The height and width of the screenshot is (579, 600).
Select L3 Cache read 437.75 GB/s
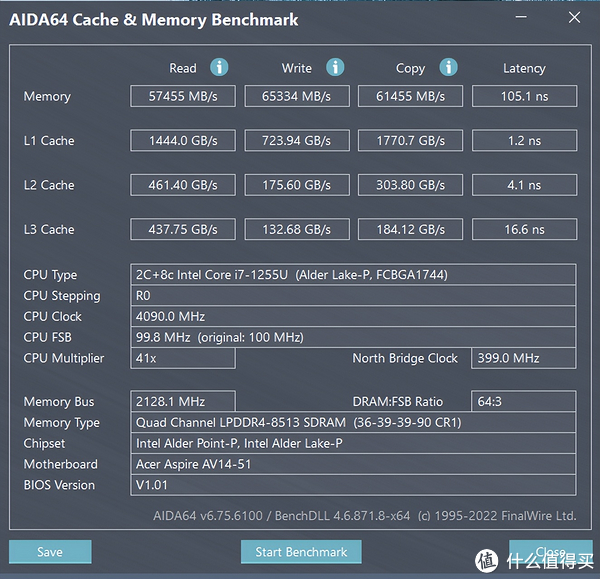[183, 229]
